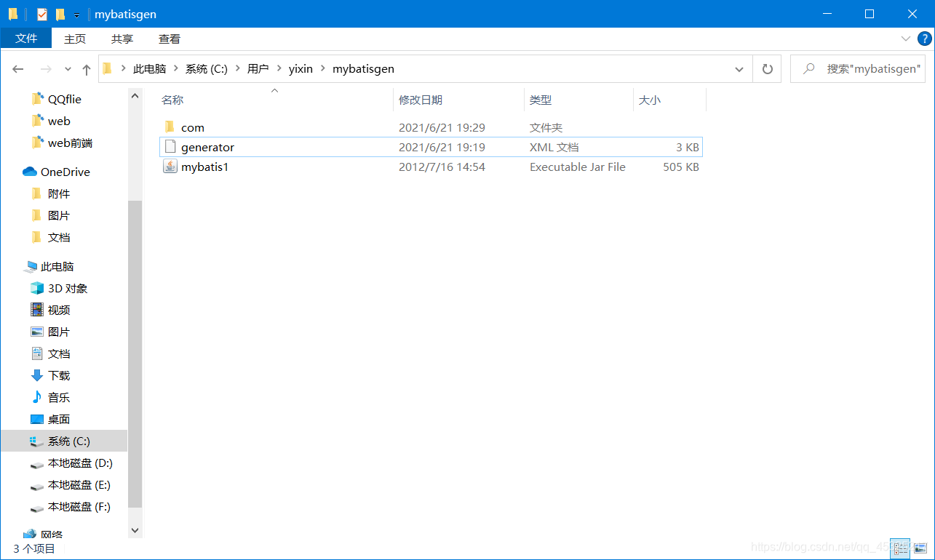Click the Forward navigation arrow
This screenshot has height=560, width=935.
[45, 69]
